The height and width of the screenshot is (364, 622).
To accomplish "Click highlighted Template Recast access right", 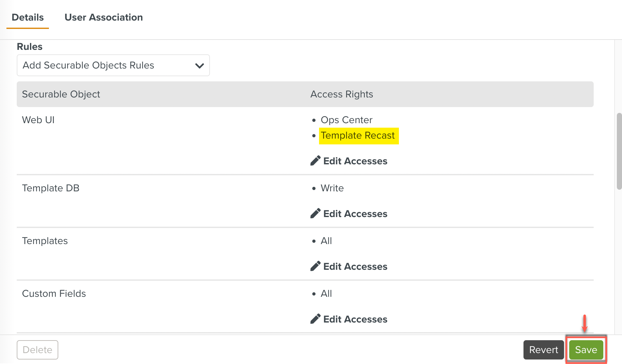I will pyautogui.click(x=358, y=135).
